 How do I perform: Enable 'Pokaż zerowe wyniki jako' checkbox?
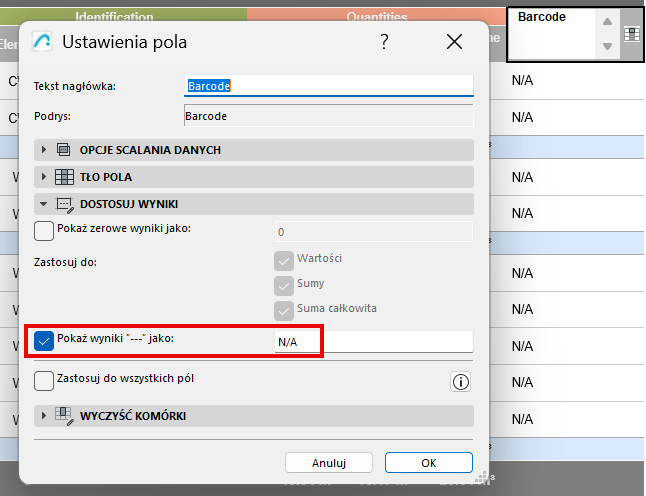[x=44, y=231]
